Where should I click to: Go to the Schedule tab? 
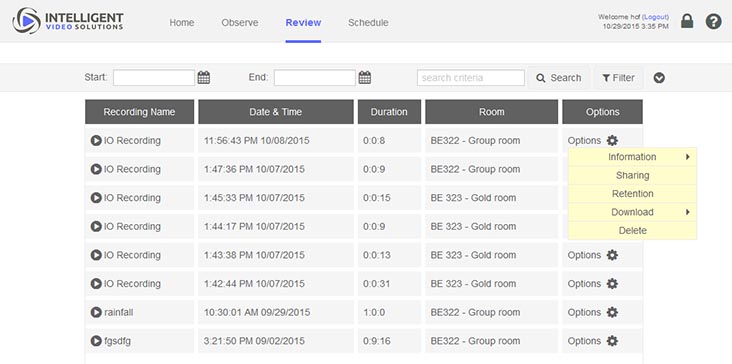point(368,22)
